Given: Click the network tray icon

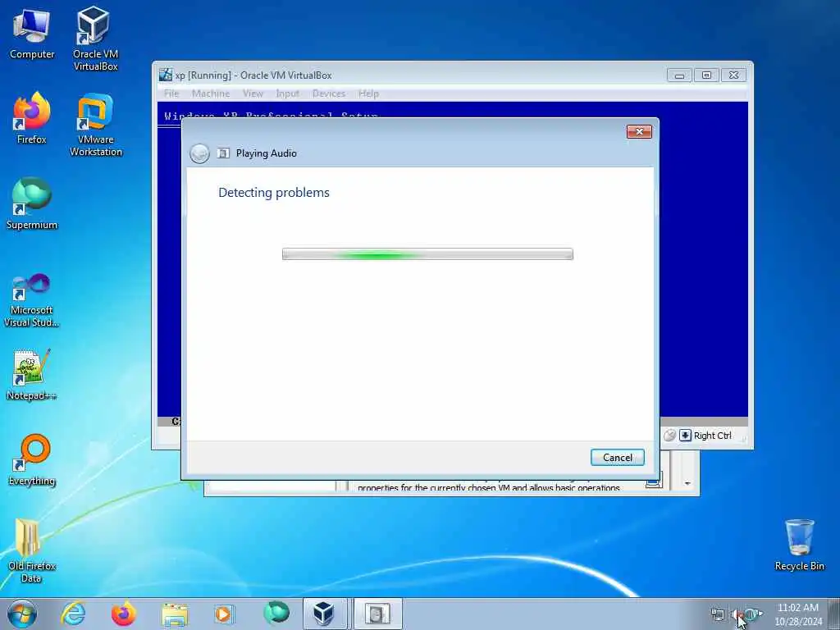Looking at the screenshot, I should 717,614.
